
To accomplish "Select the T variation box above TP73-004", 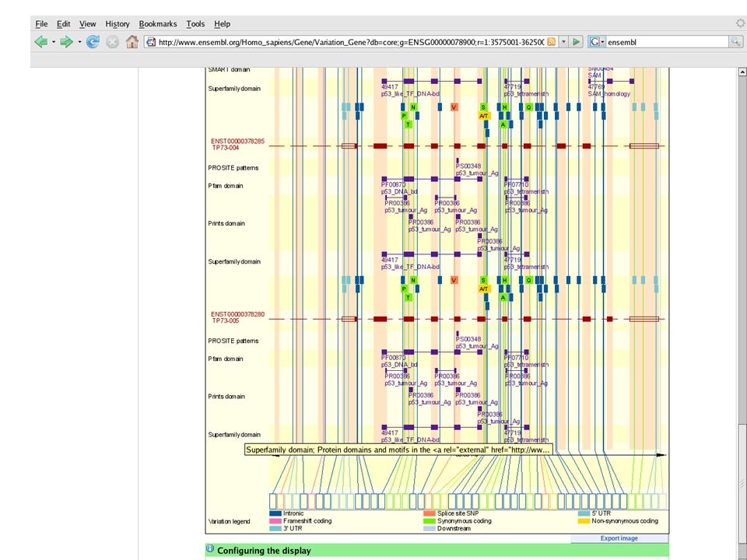I will 409,124.
